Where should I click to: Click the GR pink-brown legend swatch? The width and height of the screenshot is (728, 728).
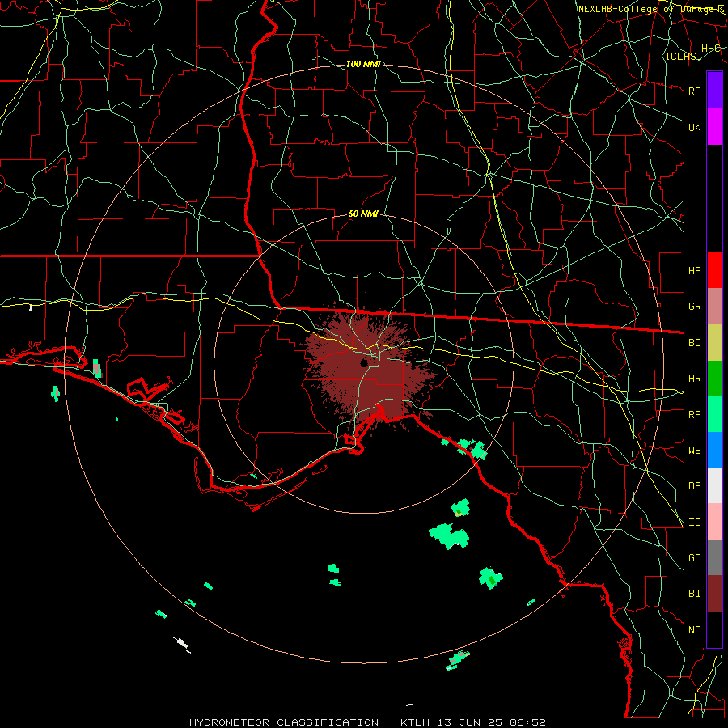pyautogui.click(x=714, y=306)
